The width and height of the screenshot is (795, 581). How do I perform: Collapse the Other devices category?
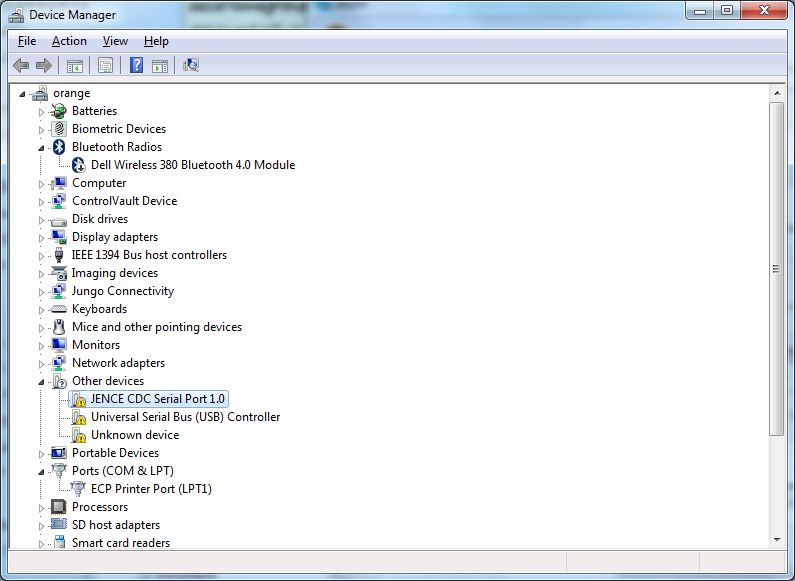[41, 382]
